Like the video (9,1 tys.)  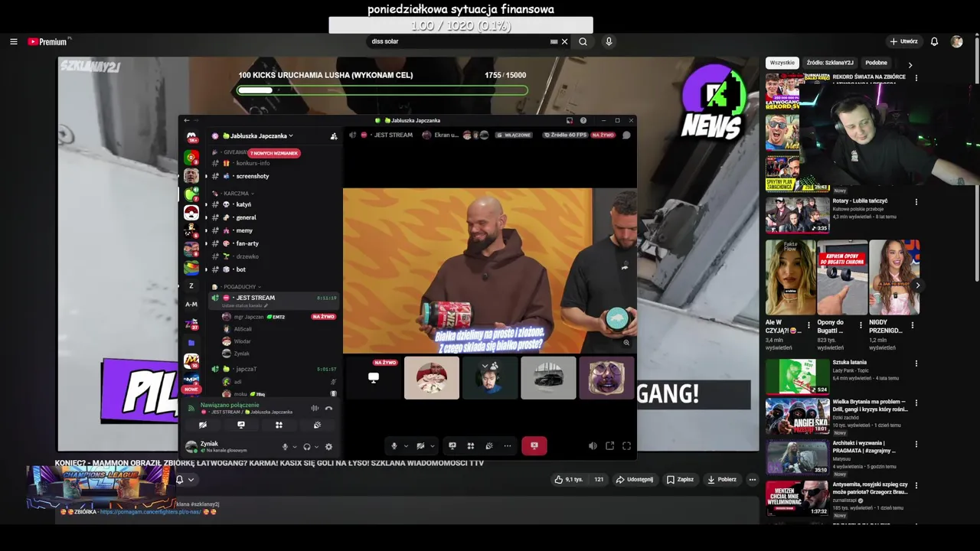pos(569,480)
